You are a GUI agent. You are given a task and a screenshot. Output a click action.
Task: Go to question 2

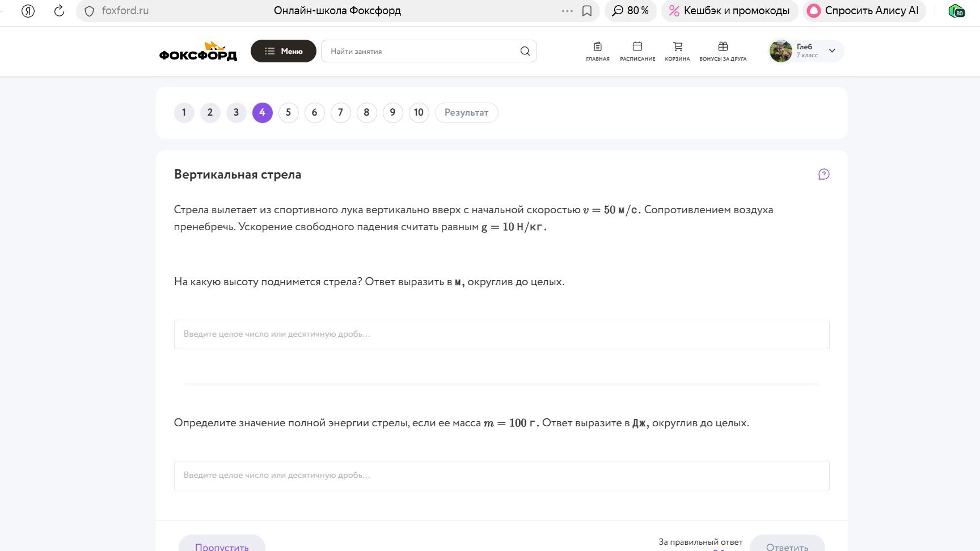tap(210, 112)
